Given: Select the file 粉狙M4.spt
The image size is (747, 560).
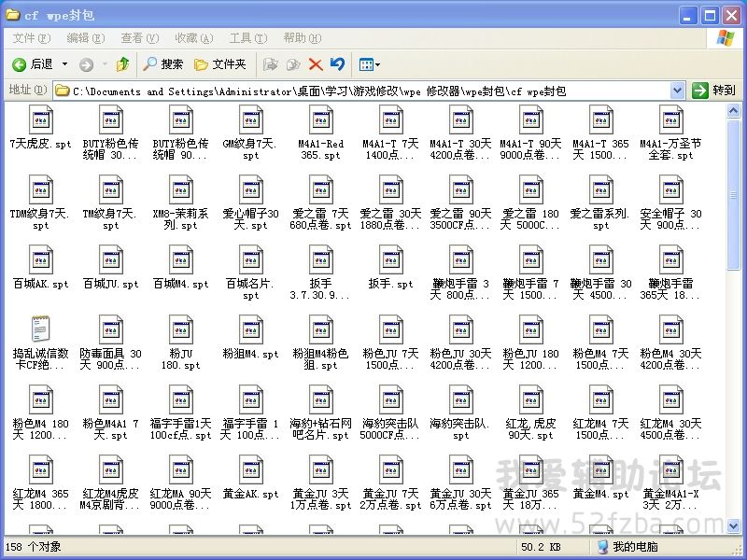Looking at the screenshot, I should point(250,337).
